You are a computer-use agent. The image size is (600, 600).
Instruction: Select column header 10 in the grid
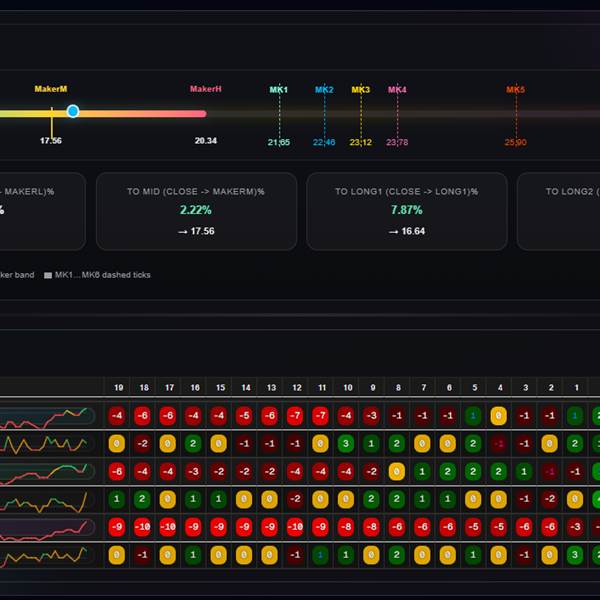[348, 388]
